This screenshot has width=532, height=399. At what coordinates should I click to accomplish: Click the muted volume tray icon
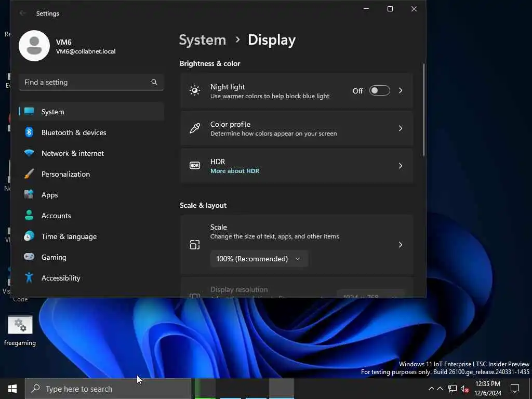coord(465,389)
